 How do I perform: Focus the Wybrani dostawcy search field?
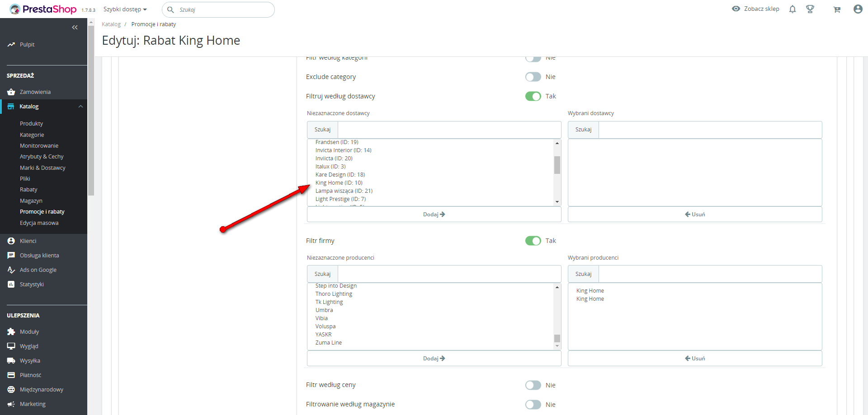coord(710,130)
